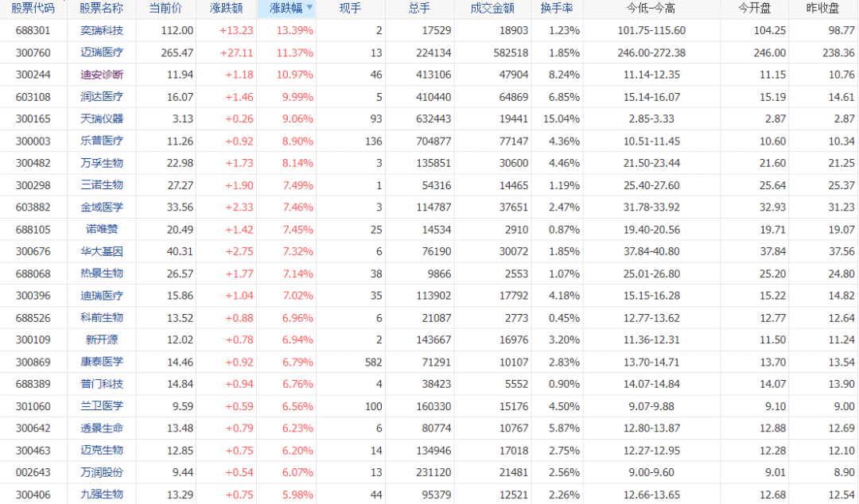Open the 迈瑞医疗 stock name link
859x504 pixels.
click(x=101, y=52)
